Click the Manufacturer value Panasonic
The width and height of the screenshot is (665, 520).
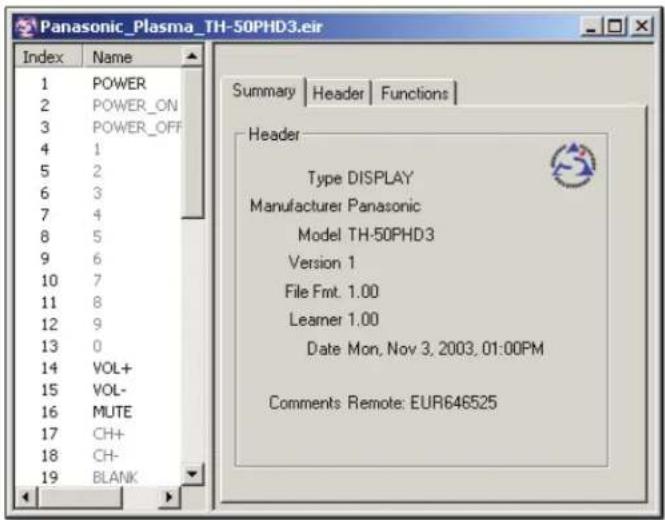tap(384, 206)
